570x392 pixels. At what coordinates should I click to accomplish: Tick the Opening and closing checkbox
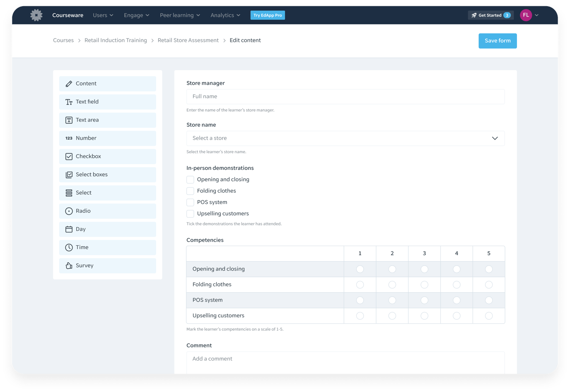[x=190, y=180]
